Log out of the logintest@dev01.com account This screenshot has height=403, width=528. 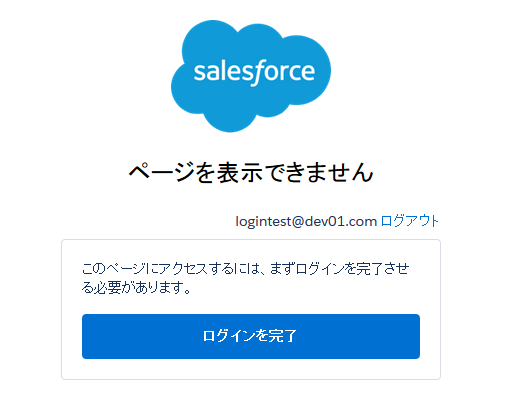pyautogui.click(x=409, y=221)
